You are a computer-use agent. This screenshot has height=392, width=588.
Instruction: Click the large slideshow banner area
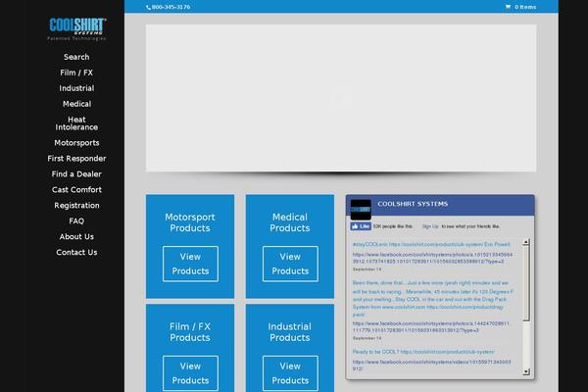(341, 98)
